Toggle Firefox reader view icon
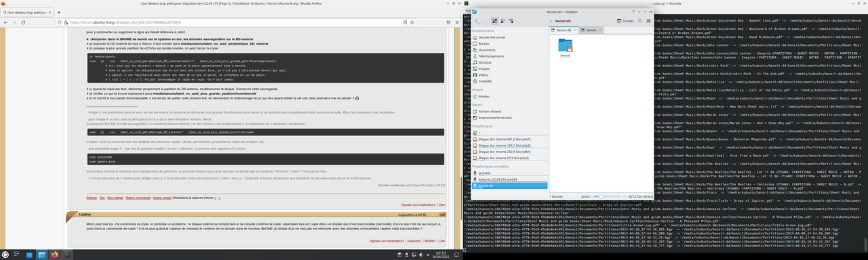 tap(405, 22)
